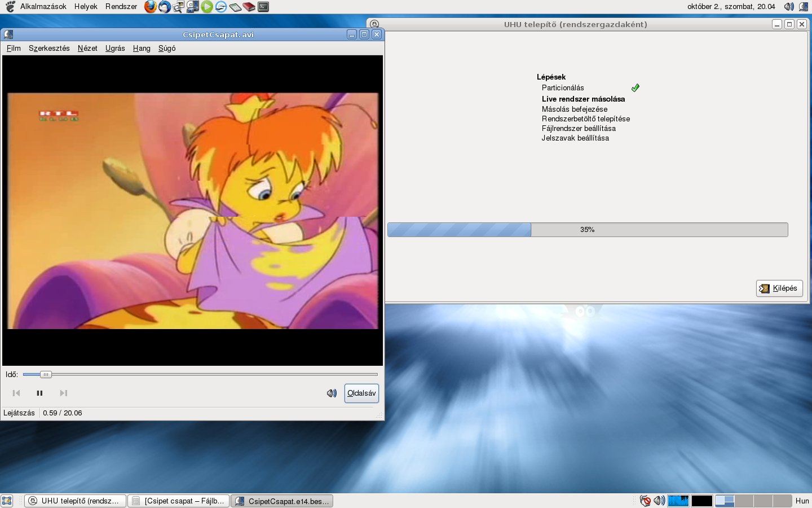Click the GNOME foot logo icon

[10, 7]
